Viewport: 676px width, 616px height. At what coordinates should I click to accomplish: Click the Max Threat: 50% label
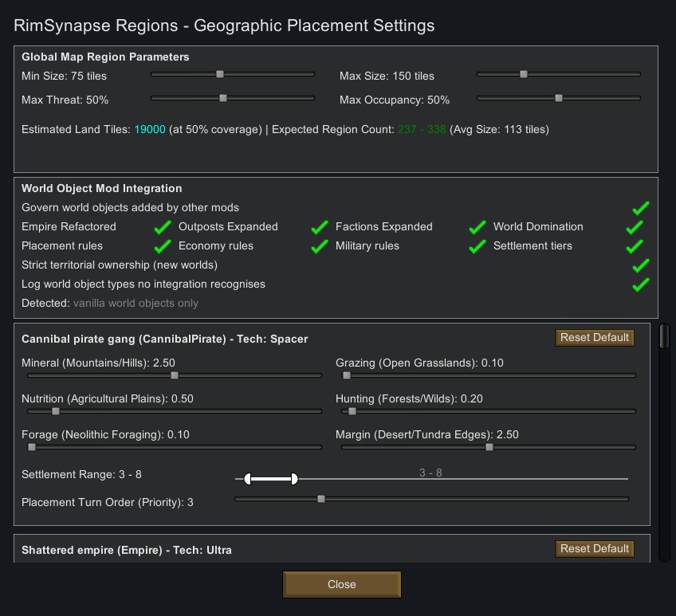coord(65,100)
